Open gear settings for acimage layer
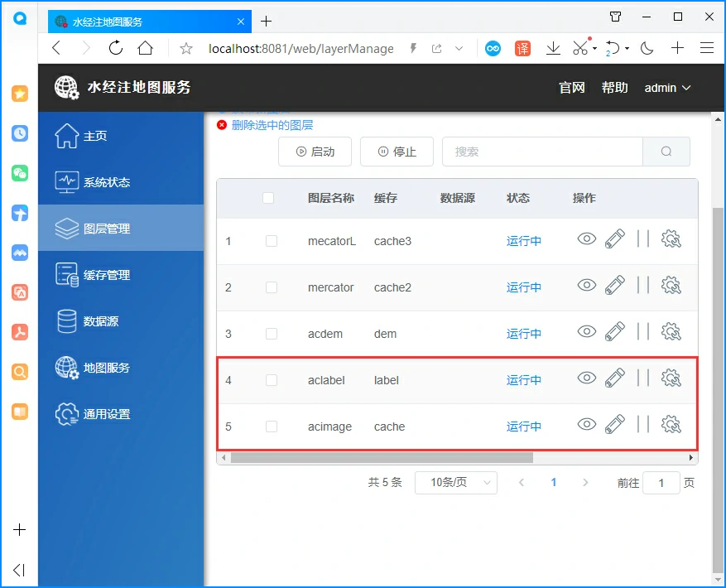 pos(671,424)
